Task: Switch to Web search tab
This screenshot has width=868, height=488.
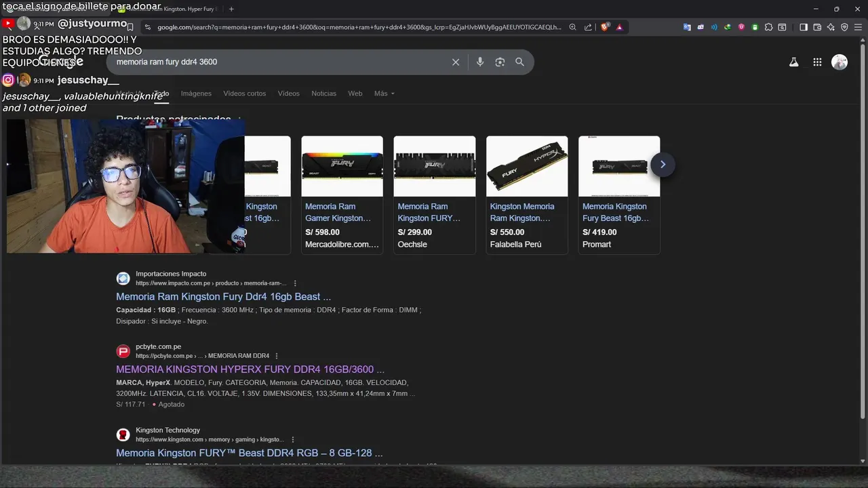Action: [x=355, y=94]
